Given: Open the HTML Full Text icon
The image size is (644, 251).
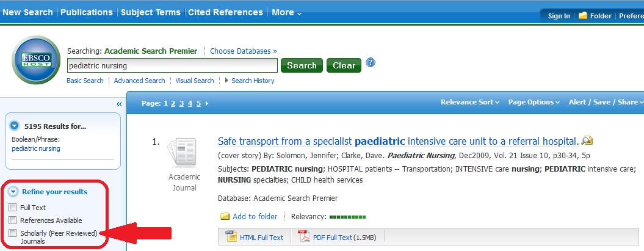Looking at the screenshot, I should click(231, 236).
